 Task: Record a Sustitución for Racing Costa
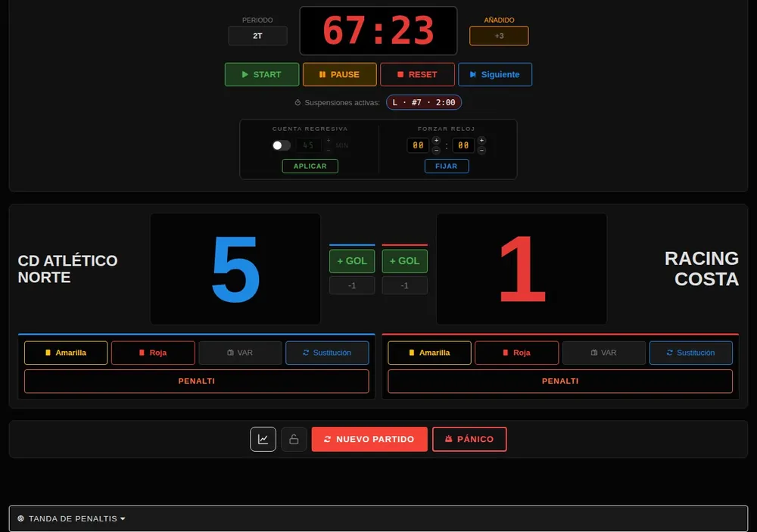coord(691,353)
